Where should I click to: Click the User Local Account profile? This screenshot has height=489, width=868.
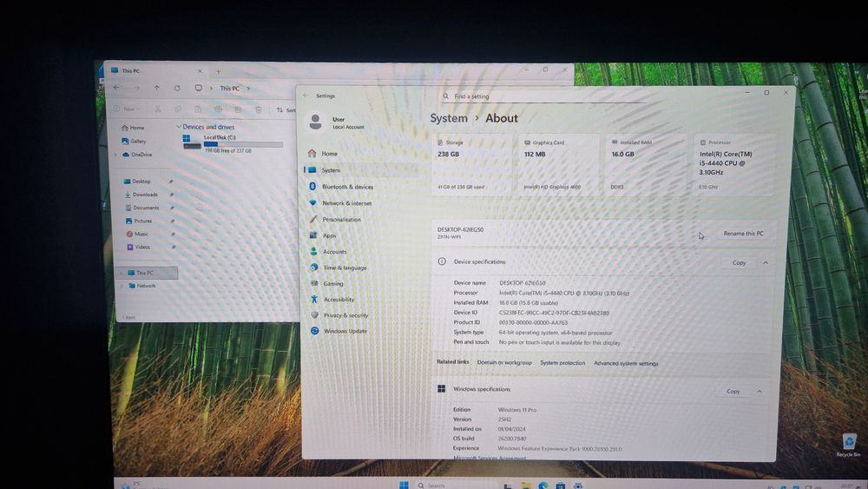(337, 122)
